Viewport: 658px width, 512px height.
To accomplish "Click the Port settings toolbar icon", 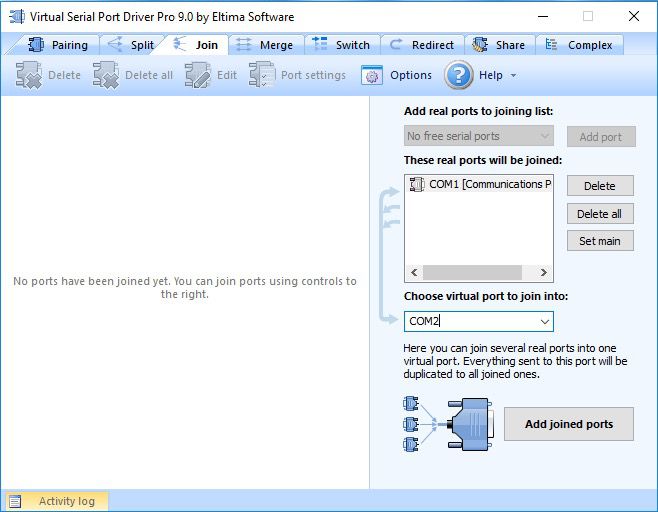I will 262,75.
